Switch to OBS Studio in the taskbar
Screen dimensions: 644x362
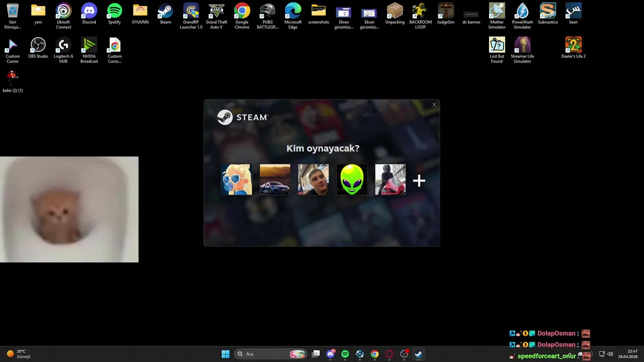[x=404, y=354]
